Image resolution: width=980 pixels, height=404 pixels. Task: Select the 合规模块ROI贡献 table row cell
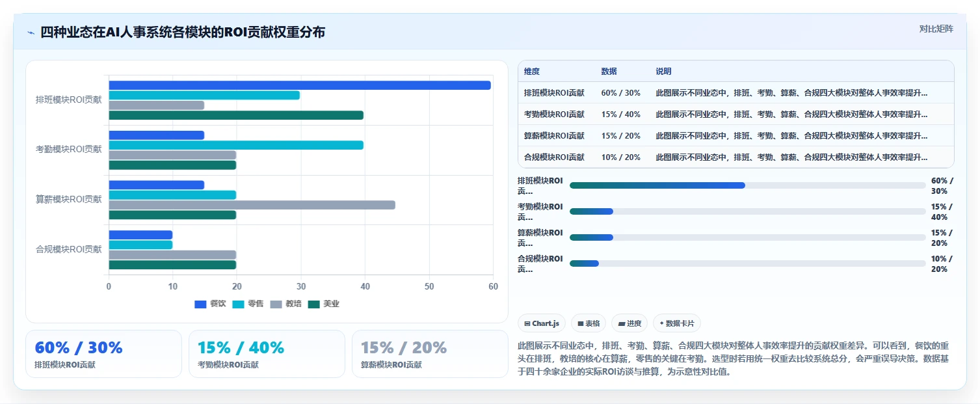[554, 157]
